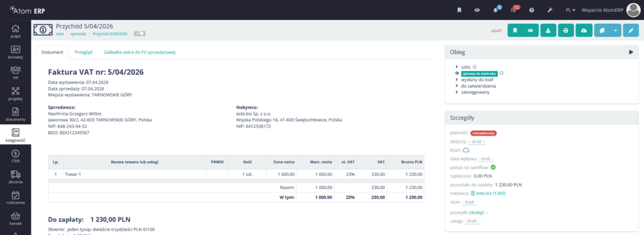Screen dimensions: 644x235
Task: Toggle the green pokaż na cashflow checkmark
Action: coord(493,167)
